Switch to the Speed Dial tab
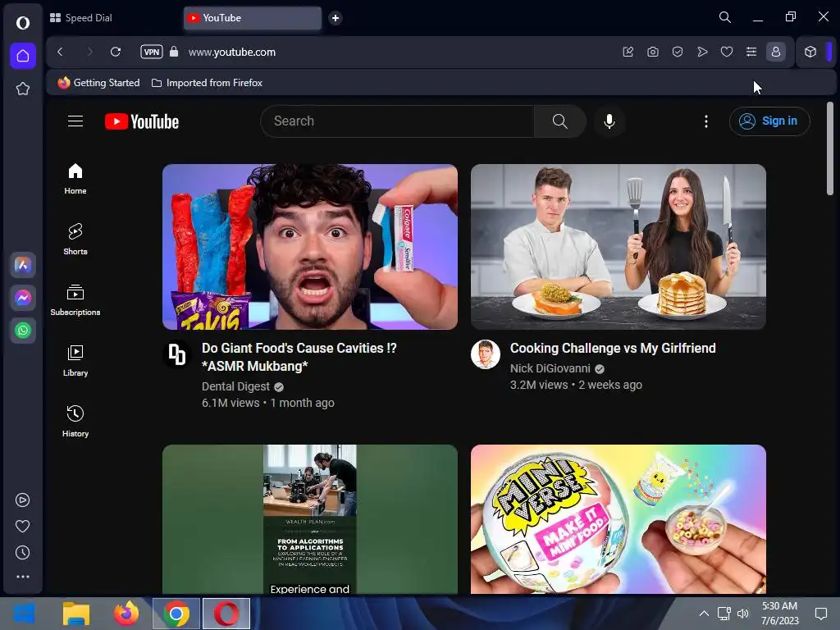 point(80,18)
